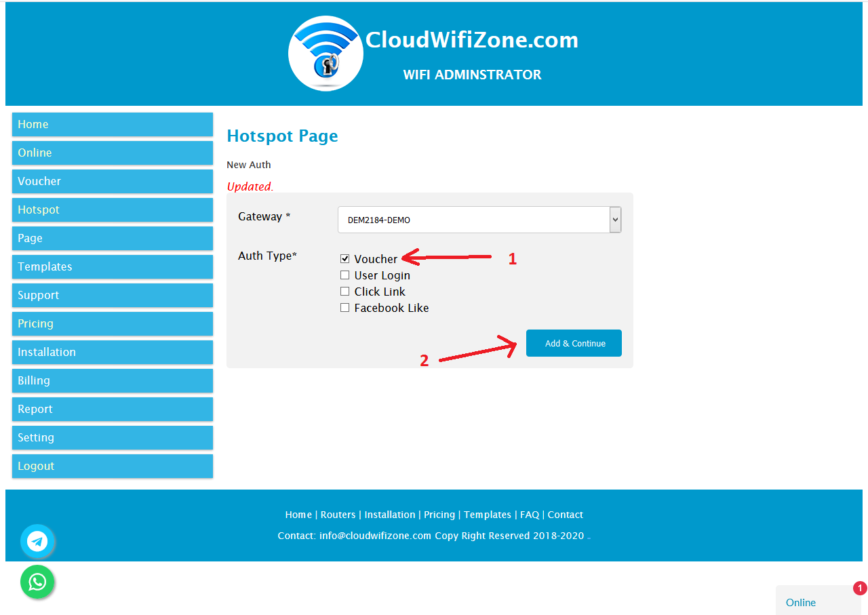Follow the Routers footer link

click(338, 515)
